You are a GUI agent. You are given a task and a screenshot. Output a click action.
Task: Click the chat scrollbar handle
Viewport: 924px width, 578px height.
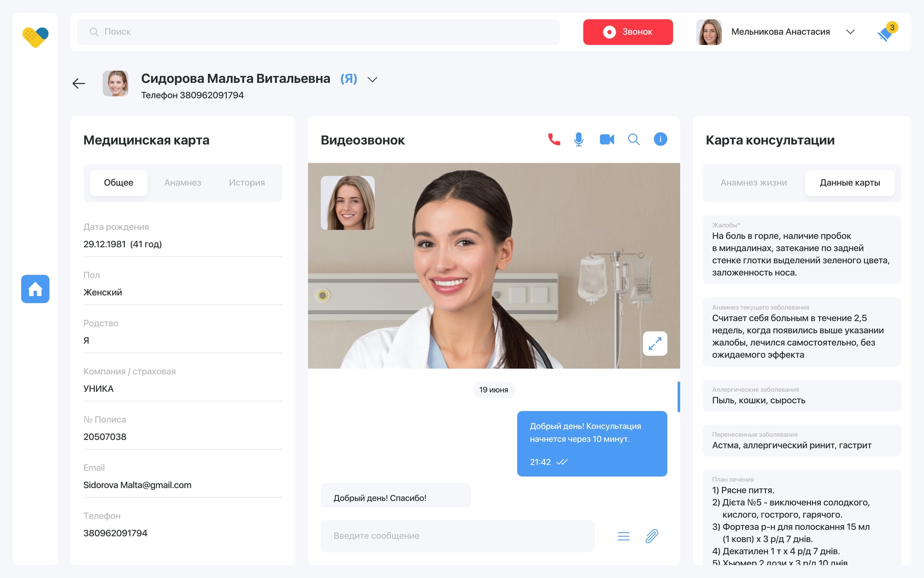click(x=679, y=397)
